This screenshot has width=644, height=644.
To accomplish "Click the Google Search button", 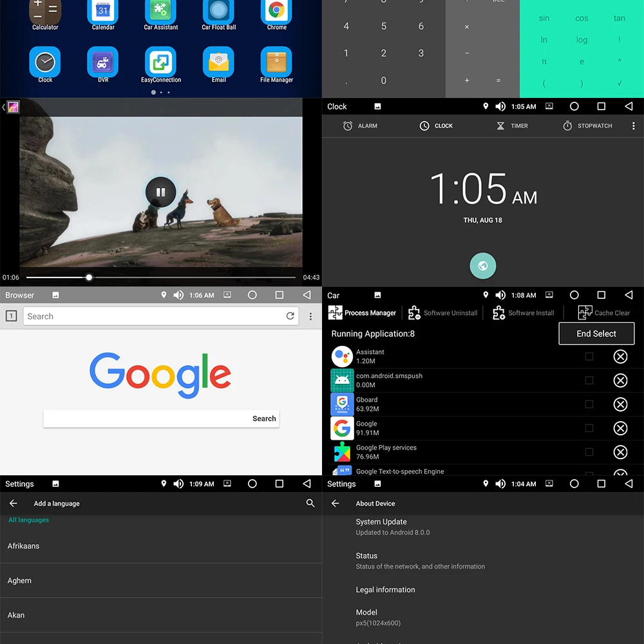I will point(264,419).
